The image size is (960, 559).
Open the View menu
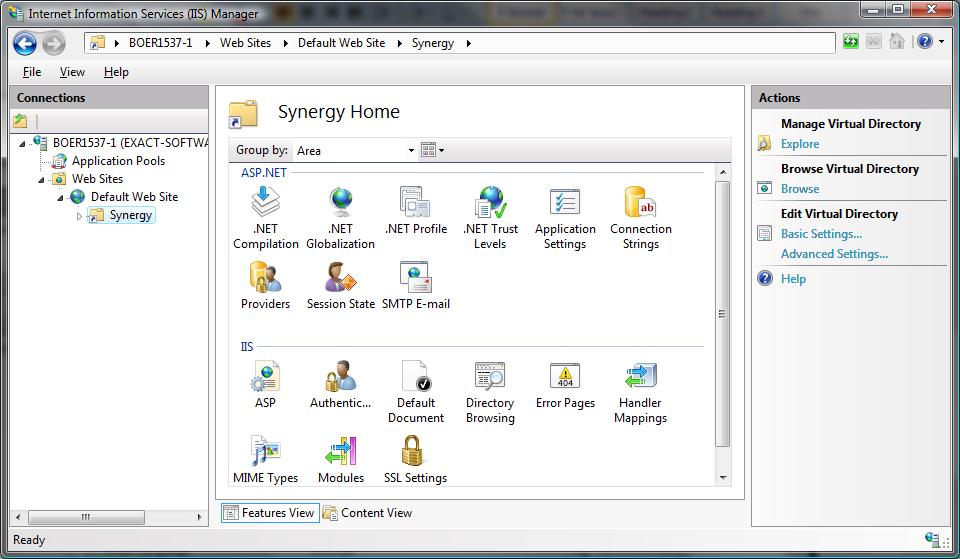tap(72, 72)
